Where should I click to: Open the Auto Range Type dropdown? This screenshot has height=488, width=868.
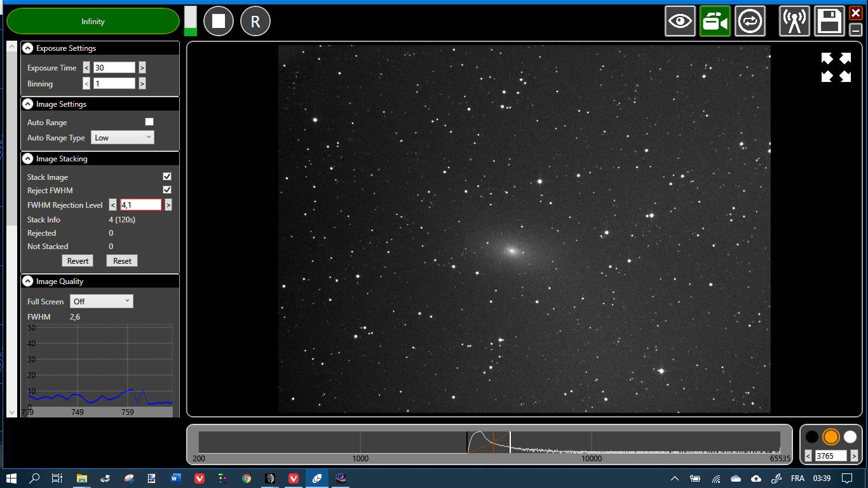(123, 137)
